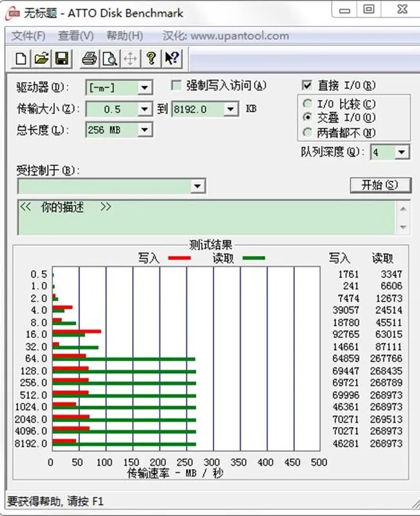The height and width of the screenshot is (516, 420).
Task: Open the 队列深度 dropdown showing 4
Action: [401, 152]
